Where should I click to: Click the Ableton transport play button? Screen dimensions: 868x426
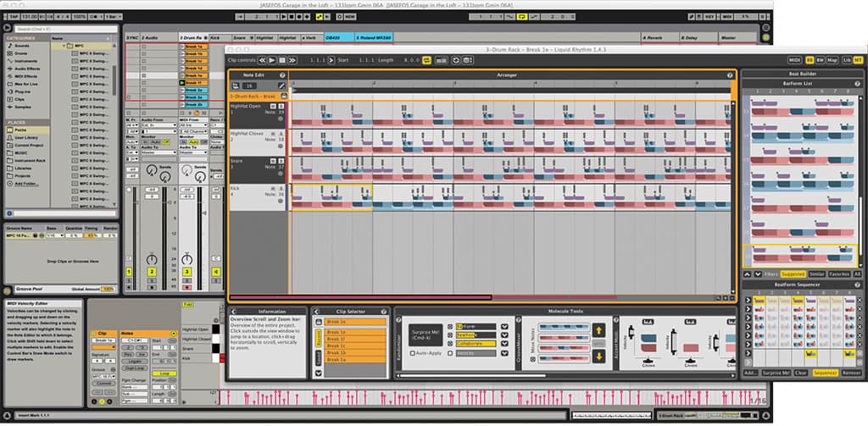[284, 17]
